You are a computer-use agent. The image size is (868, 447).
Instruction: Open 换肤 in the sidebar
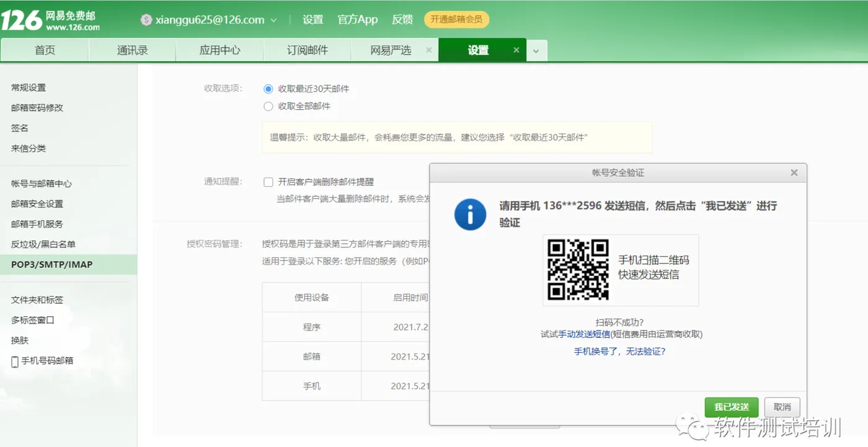tap(20, 341)
